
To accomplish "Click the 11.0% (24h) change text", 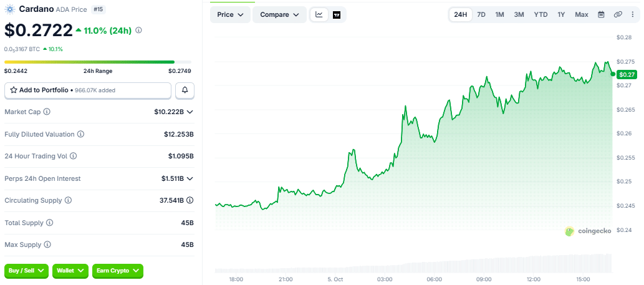I will point(107,30).
